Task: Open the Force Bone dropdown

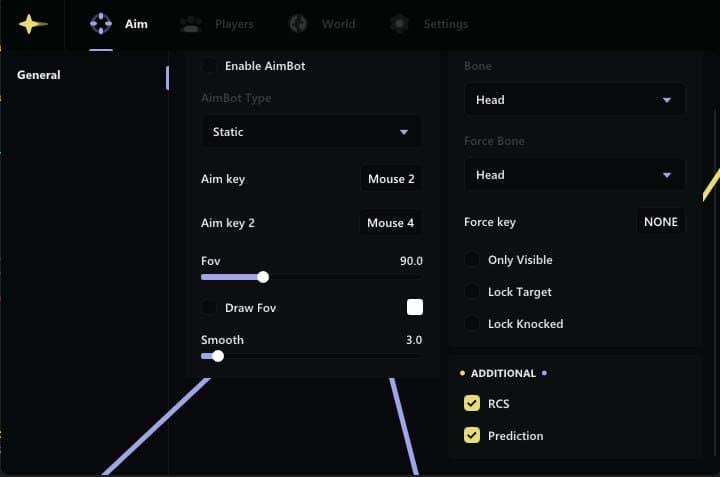Action: pyautogui.click(x=574, y=175)
